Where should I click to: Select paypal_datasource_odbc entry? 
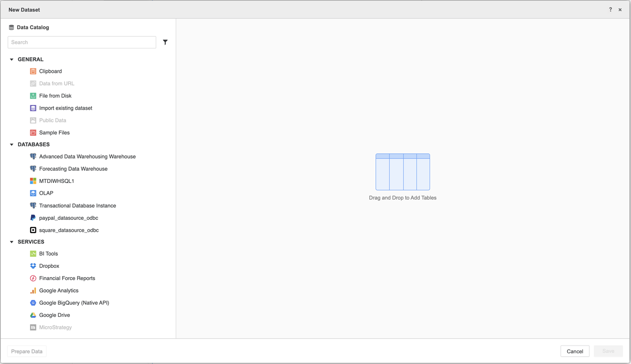[68, 218]
